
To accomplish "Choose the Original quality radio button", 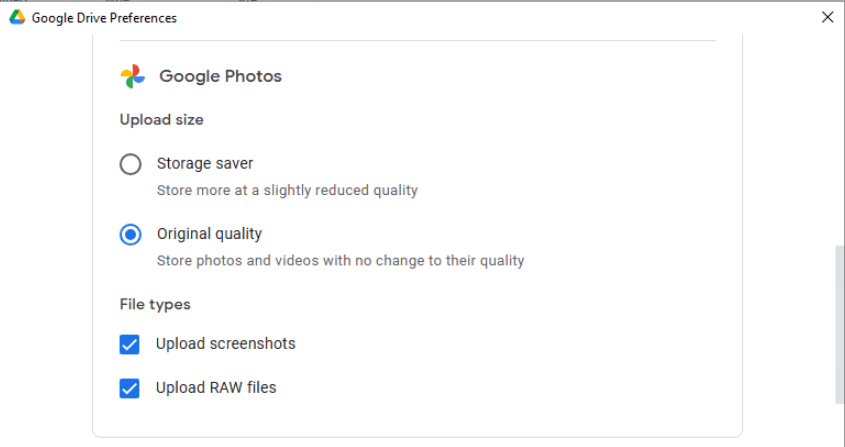I will (130, 234).
